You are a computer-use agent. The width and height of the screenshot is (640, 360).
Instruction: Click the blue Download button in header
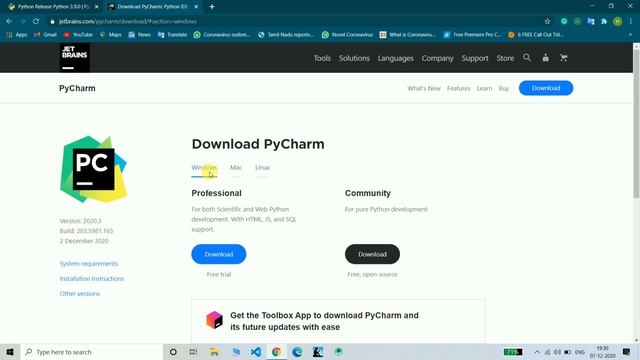pos(546,88)
